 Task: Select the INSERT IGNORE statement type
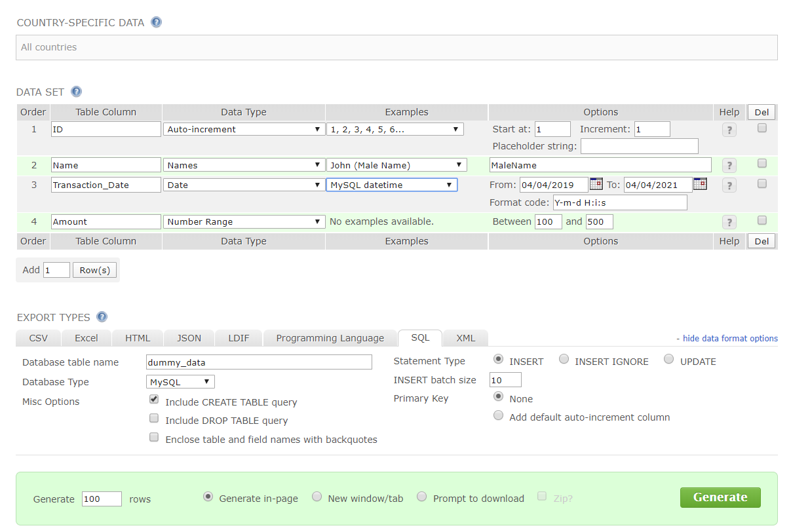564,359
